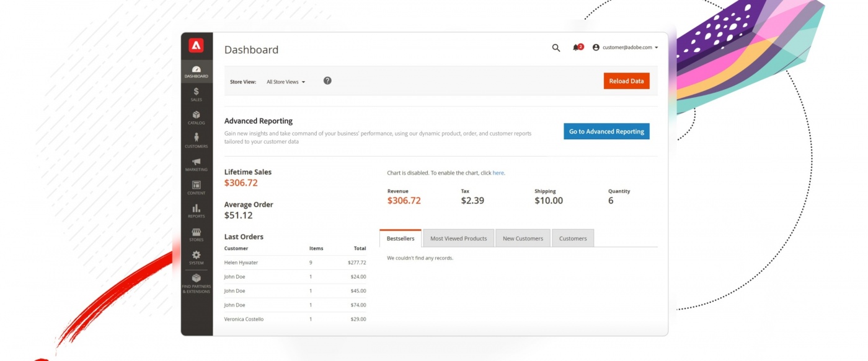Click the Helen Hywater order row

295,263
